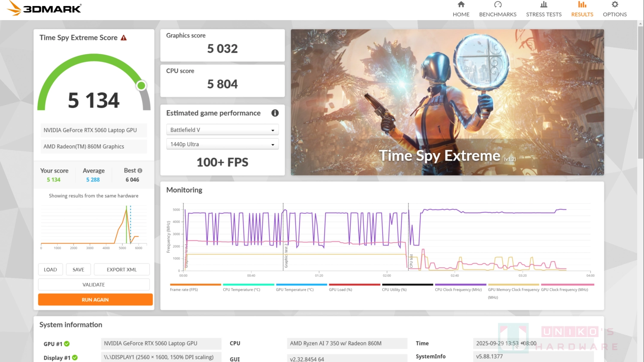Click the LOAD button
Screen dimensions: 644x362
tap(50, 269)
